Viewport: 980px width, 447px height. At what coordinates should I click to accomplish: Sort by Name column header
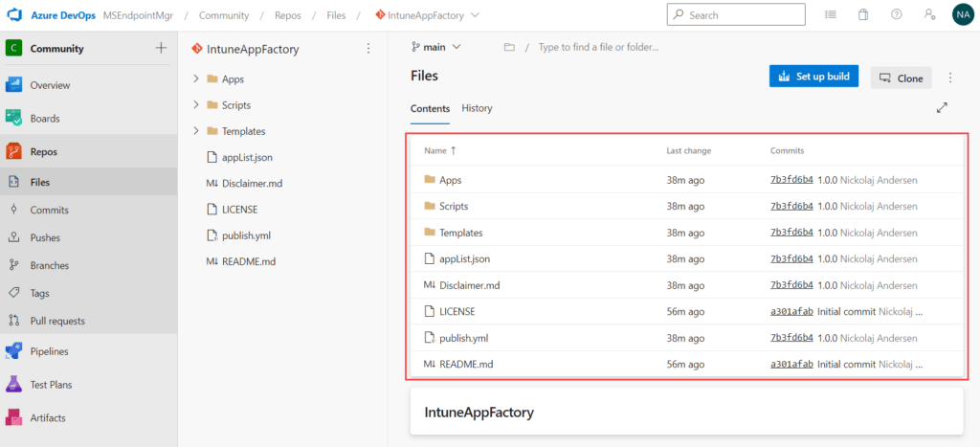tap(439, 150)
